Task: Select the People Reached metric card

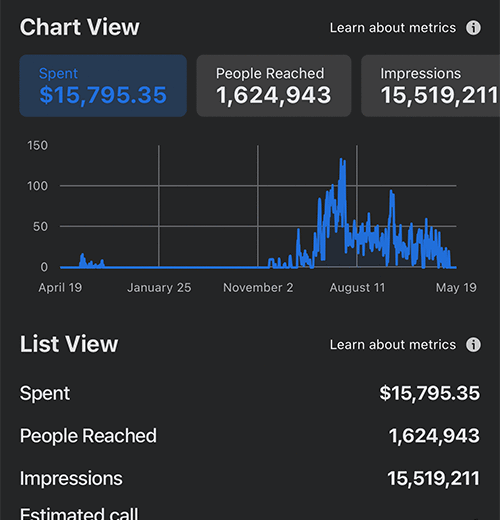Action: pos(274,86)
